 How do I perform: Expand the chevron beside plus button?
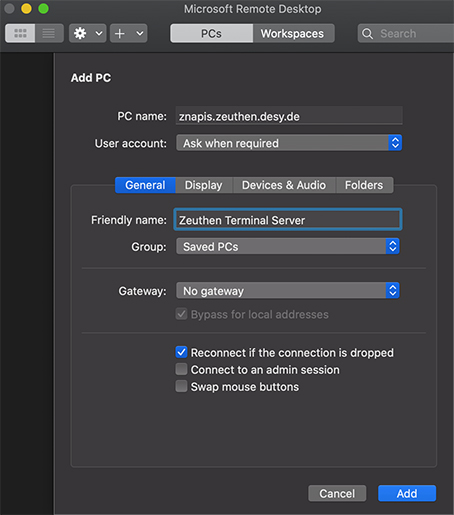click(x=140, y=33)
